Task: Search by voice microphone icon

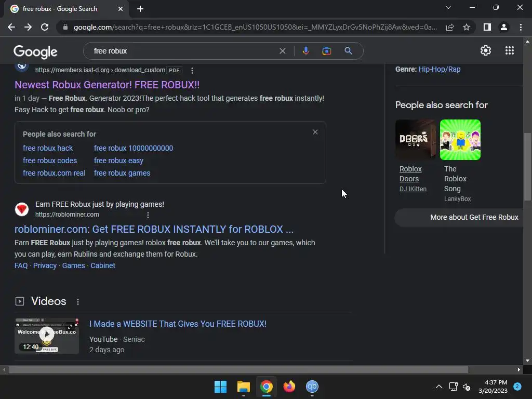Action: pos(305,51)
